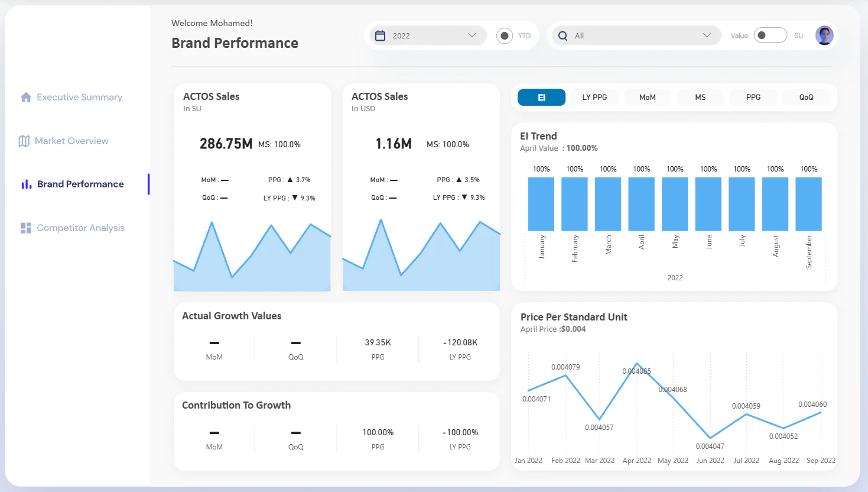
Task: Expand the All filter dropdown arrow
Action: point(707,35)
